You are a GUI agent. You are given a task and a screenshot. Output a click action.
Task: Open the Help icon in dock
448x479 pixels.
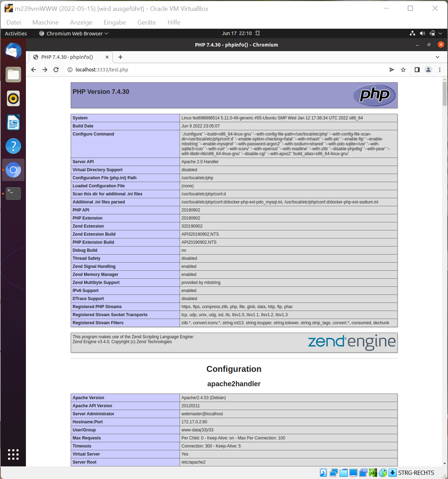13,146
